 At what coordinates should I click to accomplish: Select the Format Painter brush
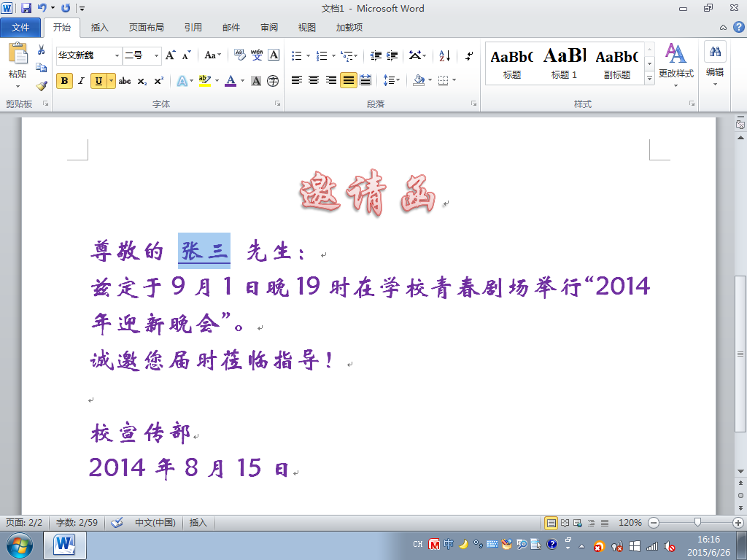pos(42,86)
